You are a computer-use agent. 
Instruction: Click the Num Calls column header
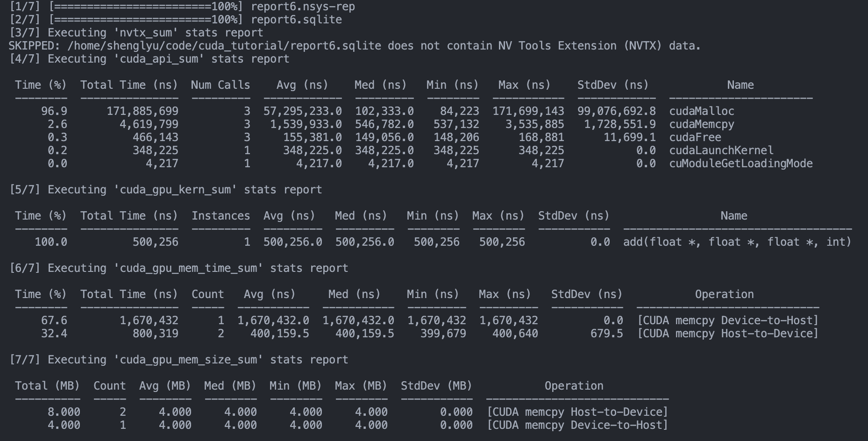221,85
